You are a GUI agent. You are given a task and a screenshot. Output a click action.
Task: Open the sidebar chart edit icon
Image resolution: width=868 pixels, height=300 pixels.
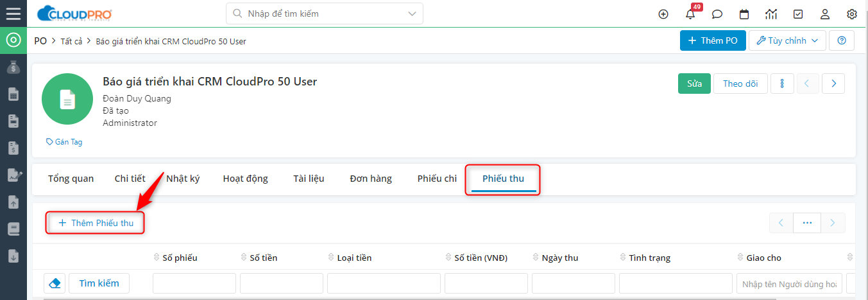(13, 175)
